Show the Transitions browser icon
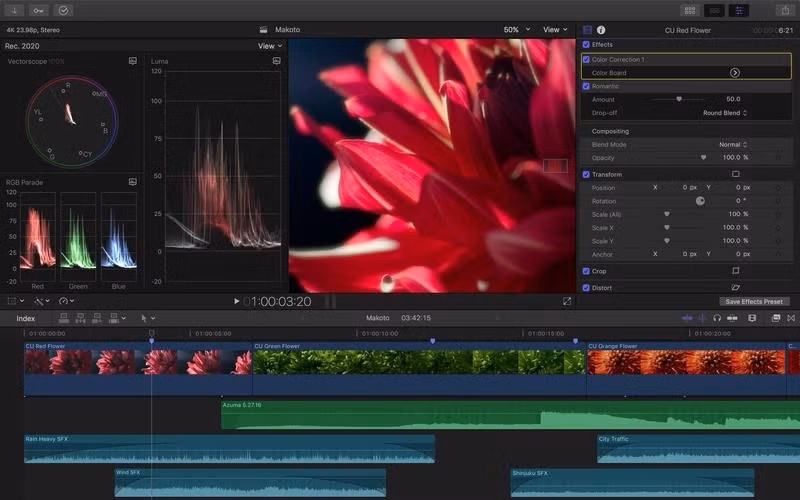The image size is (800, 500). click(791, 318)
